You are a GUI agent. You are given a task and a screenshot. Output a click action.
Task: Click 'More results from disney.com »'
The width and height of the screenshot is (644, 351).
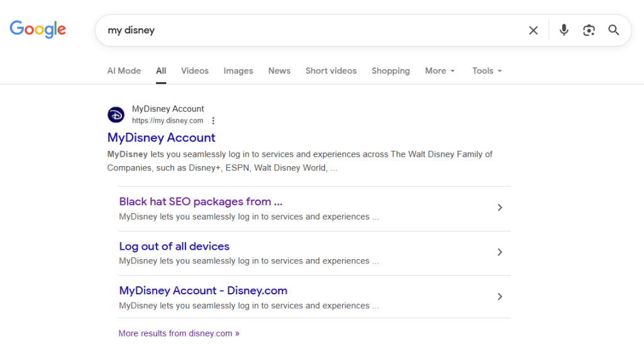point(179,333)
